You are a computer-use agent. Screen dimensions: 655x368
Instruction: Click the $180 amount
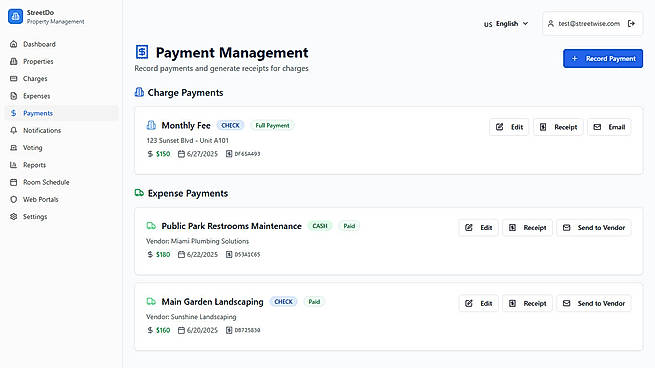click(x=163, y=254)
